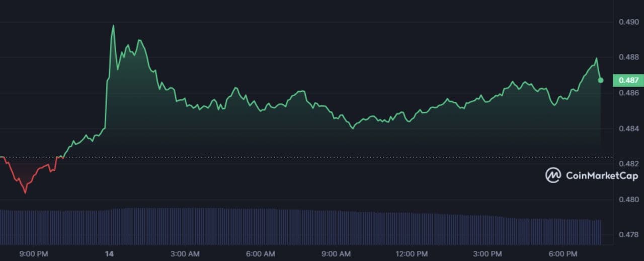This screenshot has width=644, height=261.
Task: Click the green 0.487 current price tag
Action: tap(628, 80)
